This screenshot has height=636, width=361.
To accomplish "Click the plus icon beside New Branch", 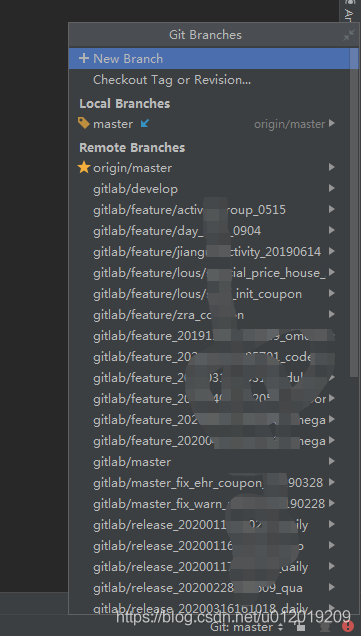I will [x=84, y=58].
